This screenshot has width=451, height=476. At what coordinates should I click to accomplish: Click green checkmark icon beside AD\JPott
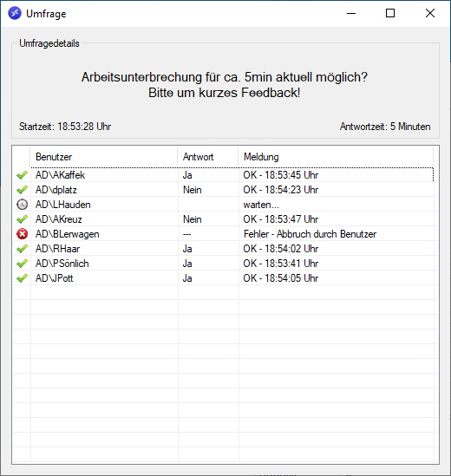pos(22,278)
